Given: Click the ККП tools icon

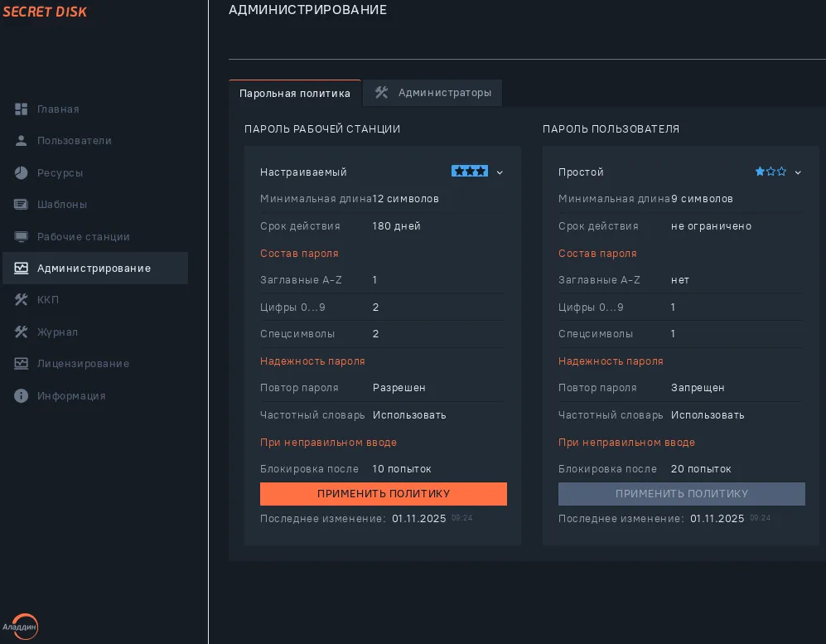Looking at the screenshot, I should (21, 300).
